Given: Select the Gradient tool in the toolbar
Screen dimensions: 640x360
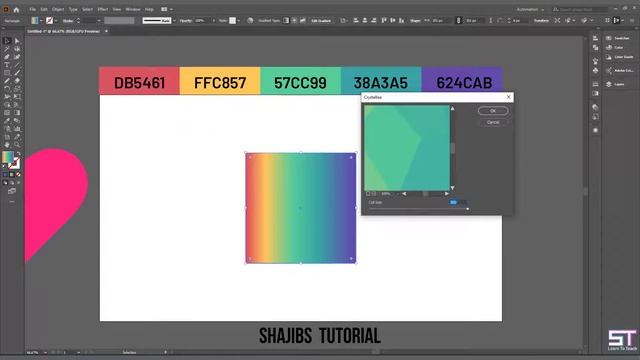Looking at the screenshot, I should (17, 113).
